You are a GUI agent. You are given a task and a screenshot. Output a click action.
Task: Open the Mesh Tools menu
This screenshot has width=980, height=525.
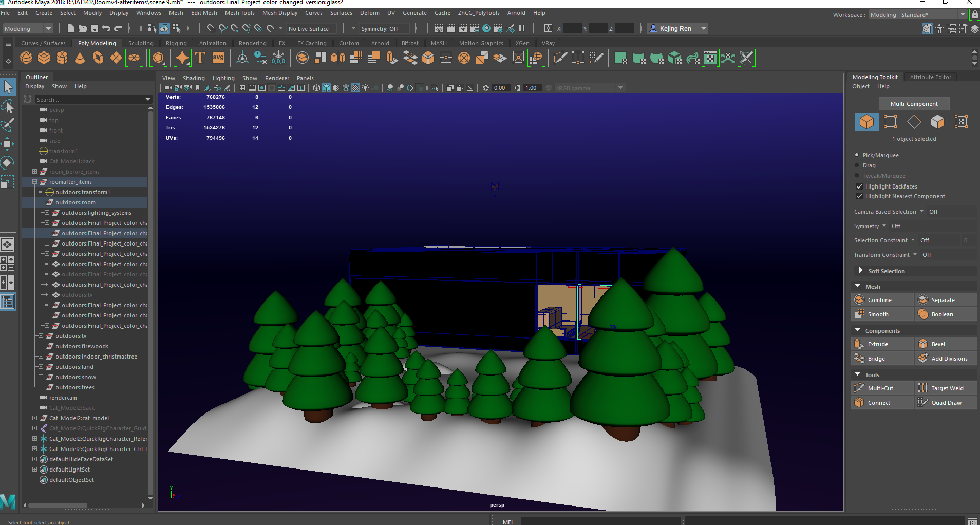click(x=239, y=13)
